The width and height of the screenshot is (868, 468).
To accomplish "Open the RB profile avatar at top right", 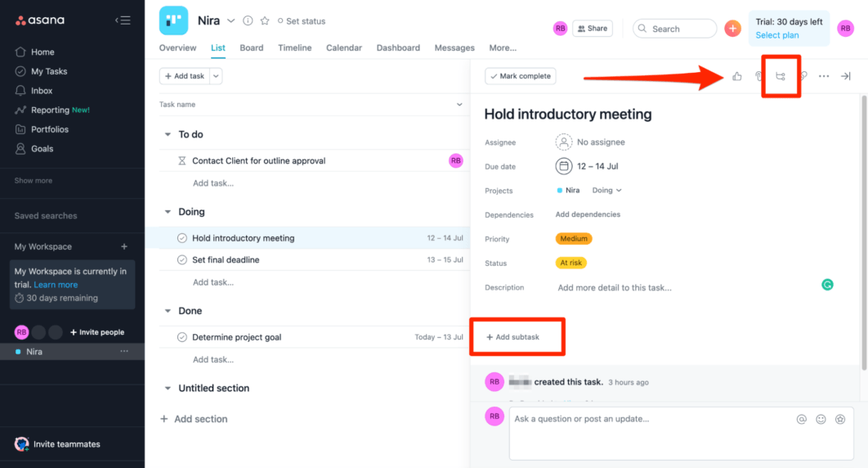I will [845, 29].
